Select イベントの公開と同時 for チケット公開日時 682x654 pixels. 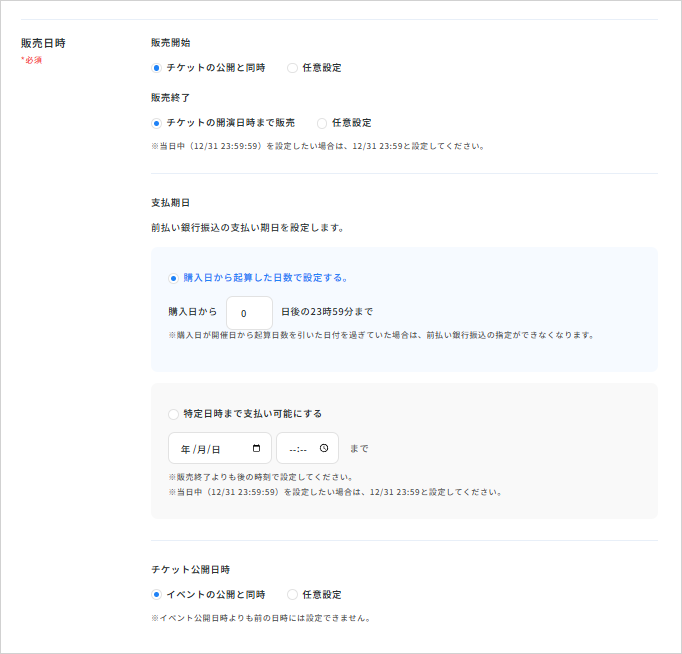pyautogui.click(x=156, y=594)
